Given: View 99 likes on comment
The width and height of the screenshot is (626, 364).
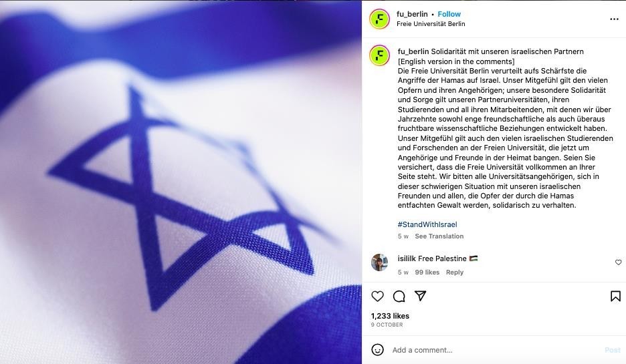Looking at the screenshot, I should point(427,272).
